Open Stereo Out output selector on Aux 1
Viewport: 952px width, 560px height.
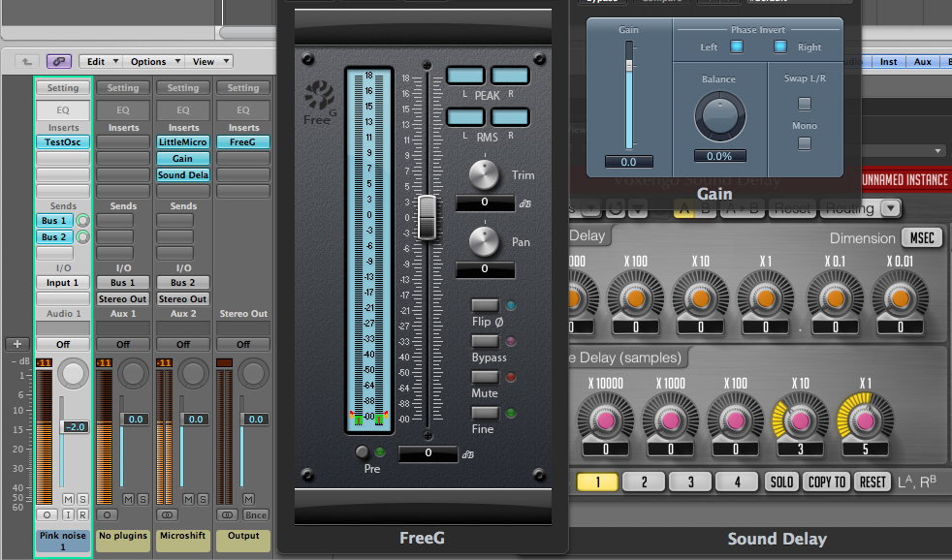(x=123, y=298)
